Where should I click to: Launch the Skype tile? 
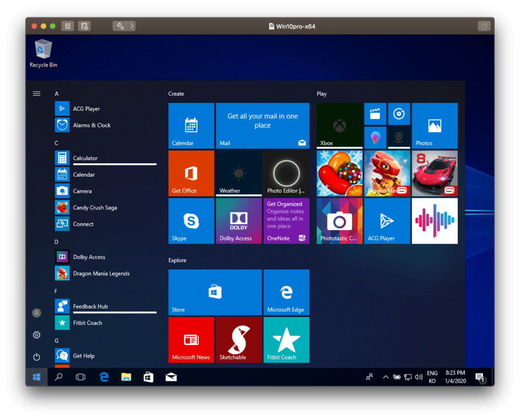pos(191,221)
